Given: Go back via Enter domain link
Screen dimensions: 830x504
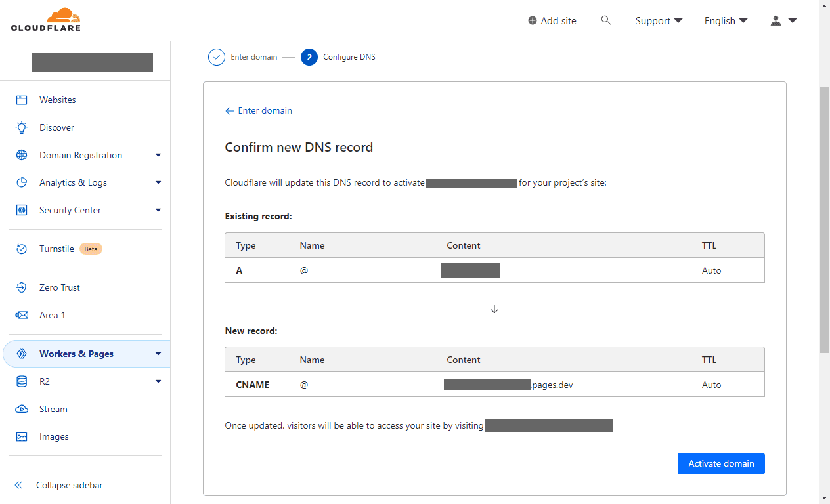Looking at the screenshot, I should click(259, 110).
